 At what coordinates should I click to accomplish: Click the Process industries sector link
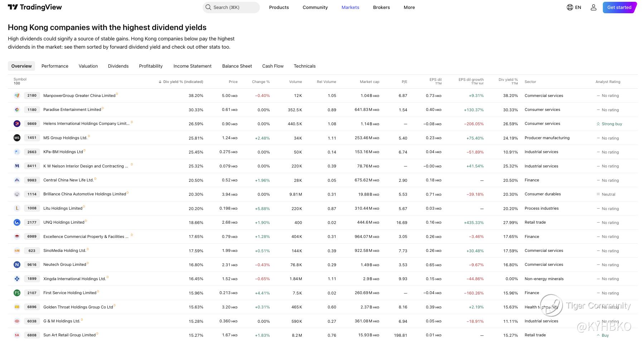[542, 208]
